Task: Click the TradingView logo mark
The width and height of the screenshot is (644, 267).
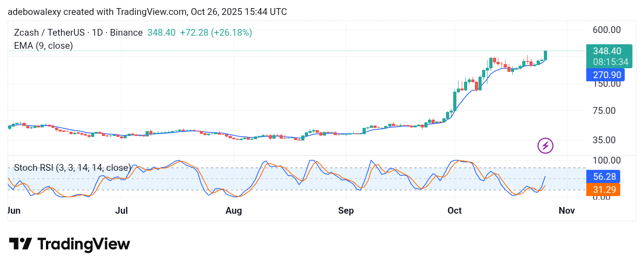Action: point(20,244)
